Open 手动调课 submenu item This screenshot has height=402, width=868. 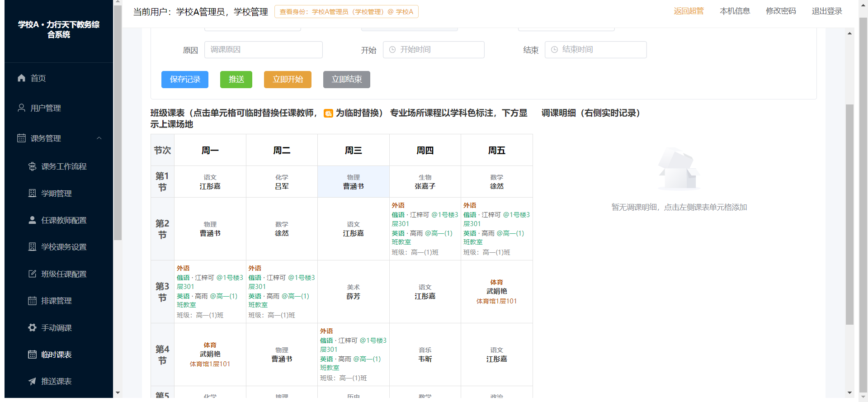pyautogui.click(x=59, y=327)
